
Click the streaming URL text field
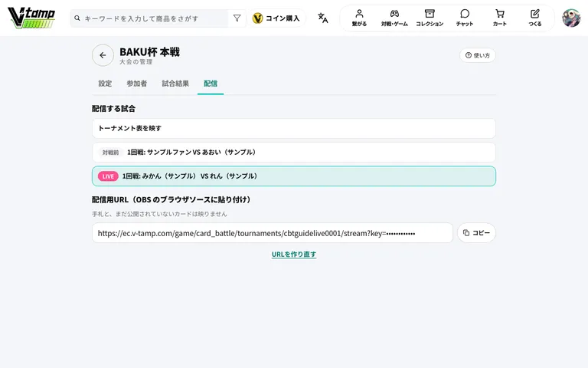click(x=273, y=233)
